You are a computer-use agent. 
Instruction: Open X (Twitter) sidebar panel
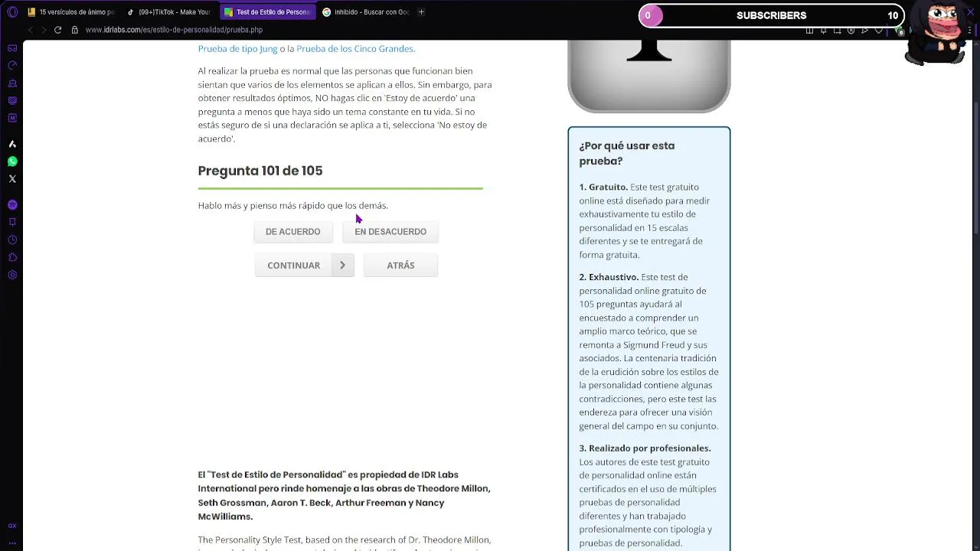point(12,179)
